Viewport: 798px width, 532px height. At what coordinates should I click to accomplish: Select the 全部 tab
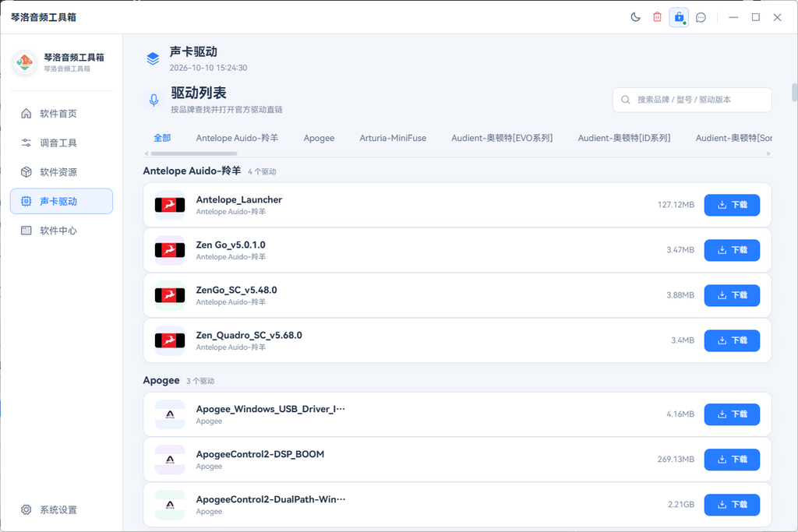[162, 138]
